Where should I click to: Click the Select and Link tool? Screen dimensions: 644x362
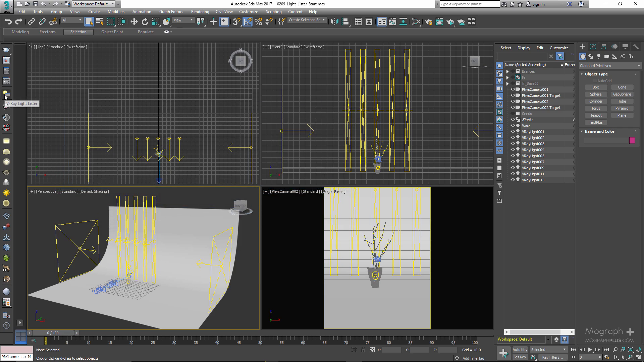pos(31,22)
